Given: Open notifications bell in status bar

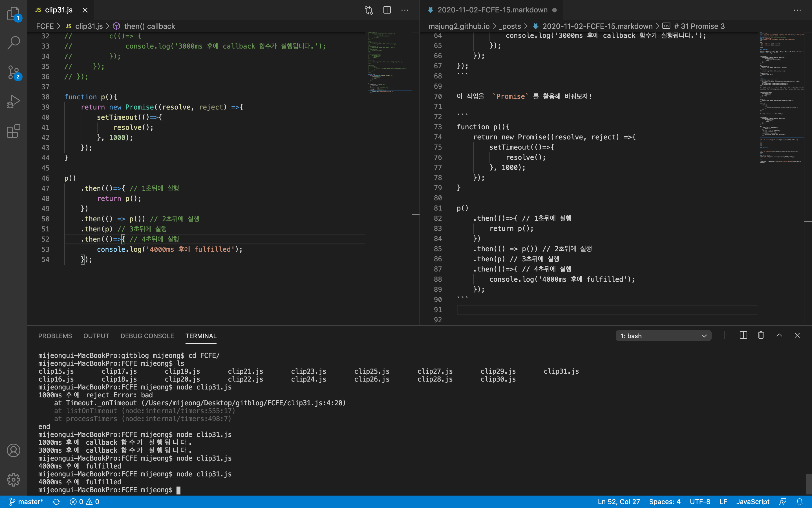Looking at the screenshot, I should tap(800, 502).
